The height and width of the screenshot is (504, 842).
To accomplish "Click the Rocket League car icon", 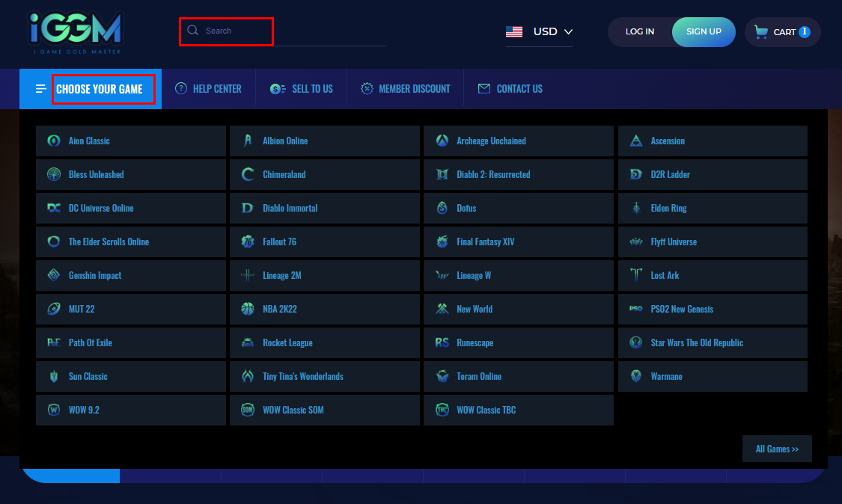I will coord(248,342).
